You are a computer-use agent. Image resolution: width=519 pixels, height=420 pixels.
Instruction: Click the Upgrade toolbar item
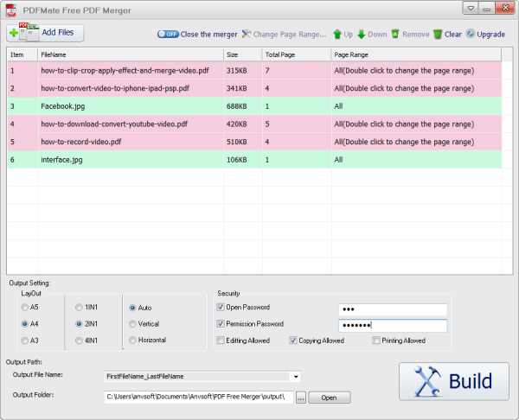485,34
